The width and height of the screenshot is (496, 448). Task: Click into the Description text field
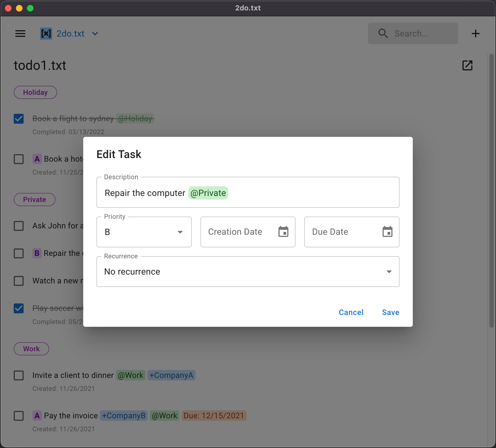tap(302, 192)
